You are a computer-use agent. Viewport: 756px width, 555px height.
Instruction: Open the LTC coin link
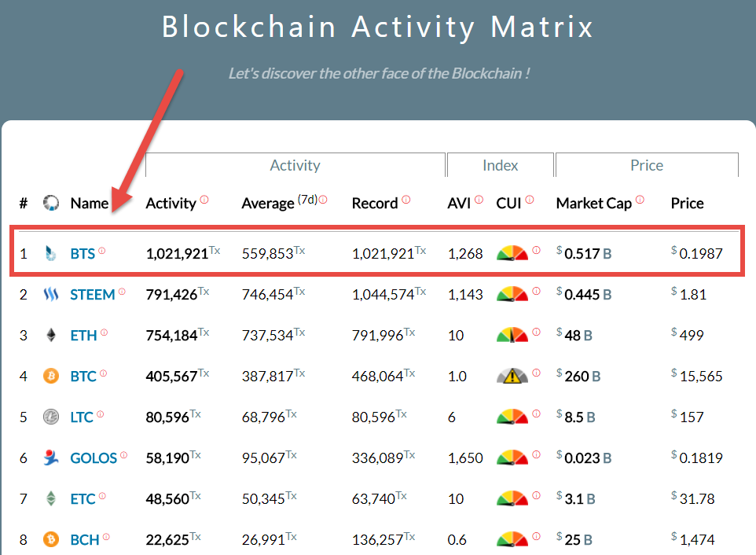coord(82,417)
